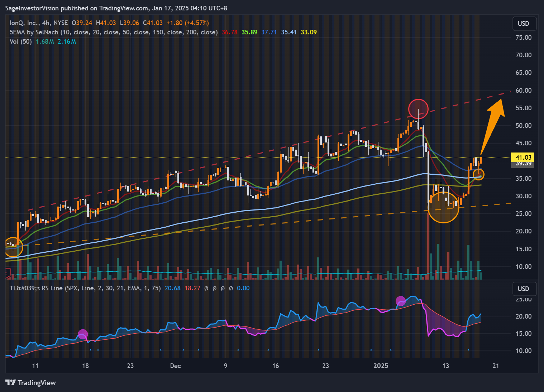Click the 60.00 price axis label
The height and width of the screenshot is (392, 544).
[x=523, y=91]
